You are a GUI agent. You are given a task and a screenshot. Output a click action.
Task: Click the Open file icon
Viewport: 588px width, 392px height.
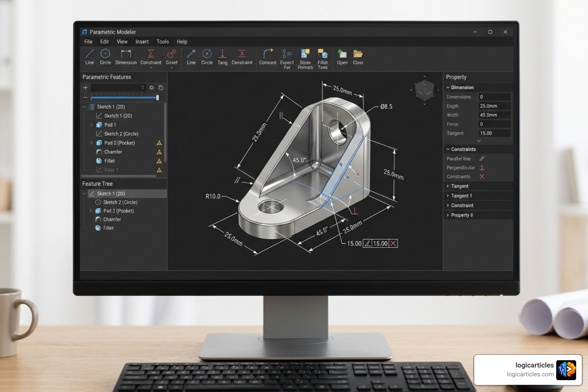(342, 57)
